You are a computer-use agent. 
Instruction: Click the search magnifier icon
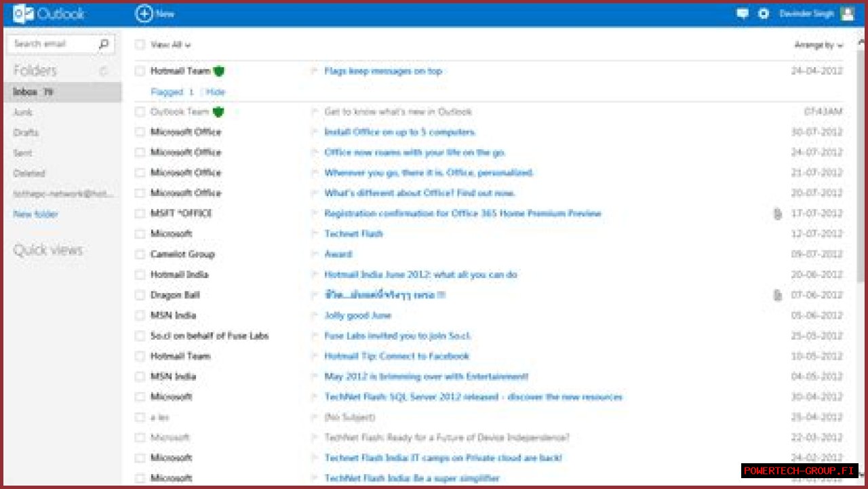click(104, 44)
